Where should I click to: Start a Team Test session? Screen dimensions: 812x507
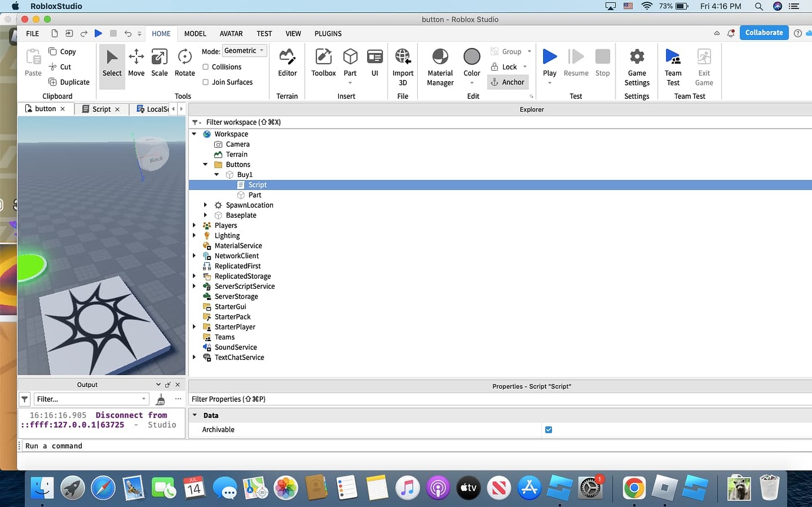(x=673, y=65)
